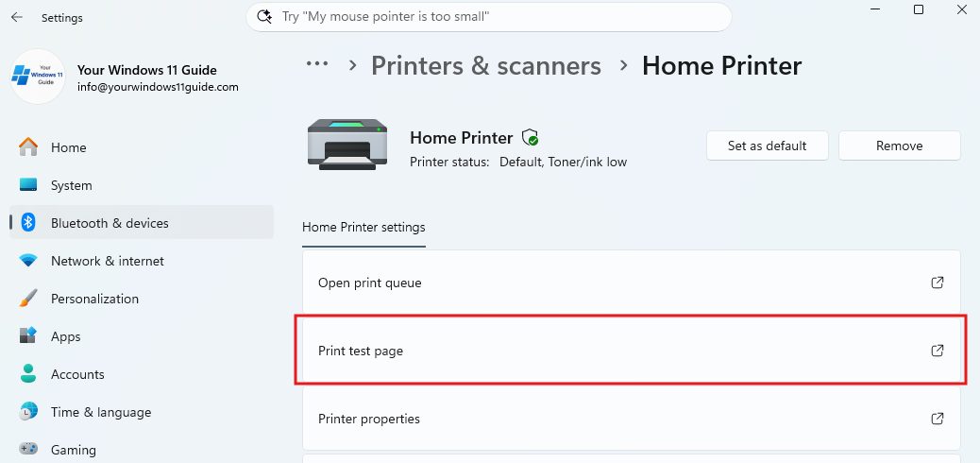Select Gaming in sidebar
This screenshot has height=463, width=980.
142,449
